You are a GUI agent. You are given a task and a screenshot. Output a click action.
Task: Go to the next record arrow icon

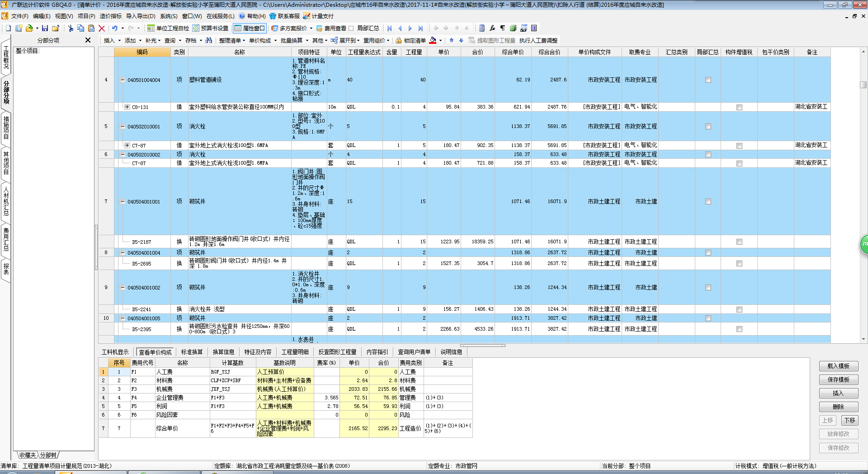tap(410, 28)
